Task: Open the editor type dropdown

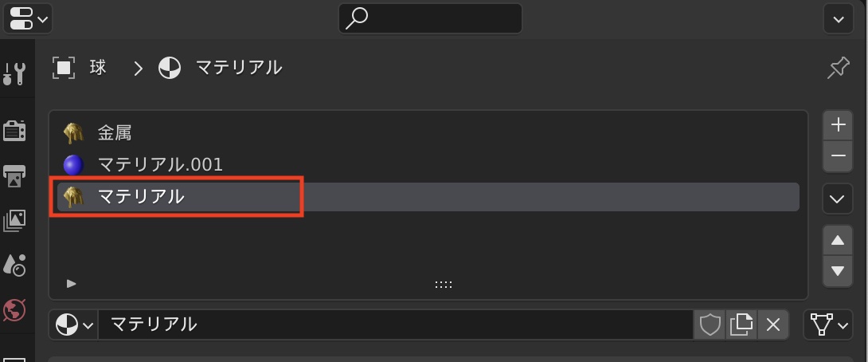Action: tap(28, 18)
